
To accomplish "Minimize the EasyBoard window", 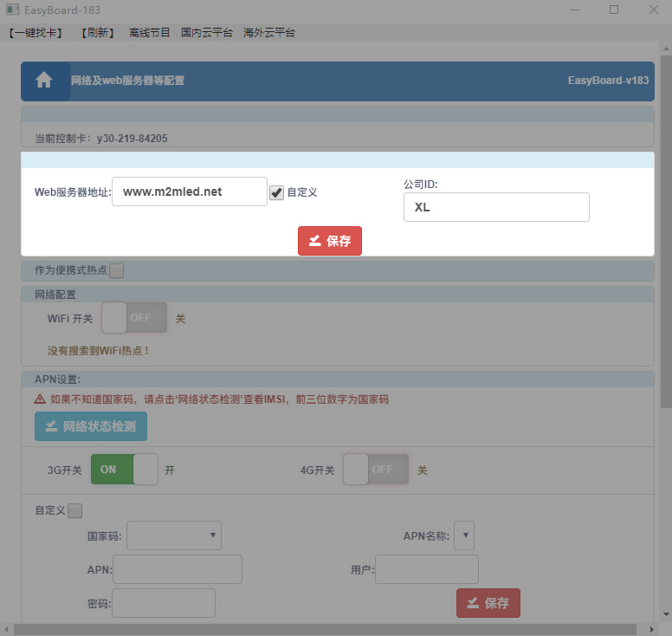I will (575, 10).
